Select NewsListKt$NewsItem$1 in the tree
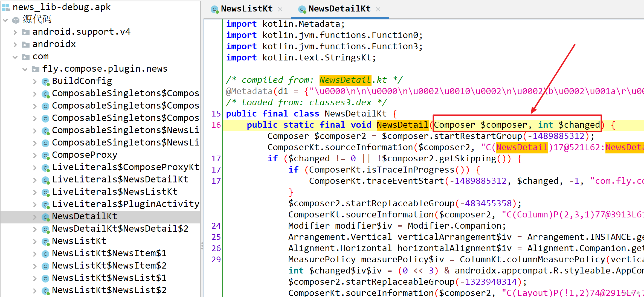Image resolution: width=644 pixels, height=297 pixels. coord(109,254)
